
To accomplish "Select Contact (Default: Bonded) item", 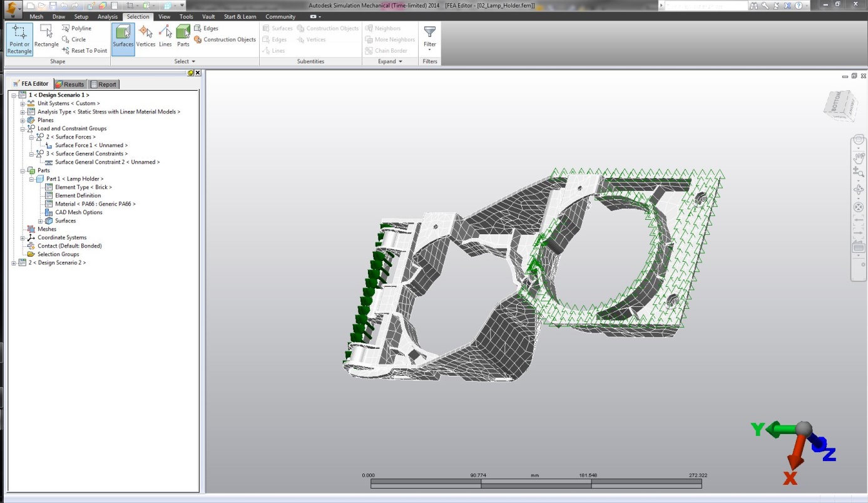I will click(x=69, y=246).
